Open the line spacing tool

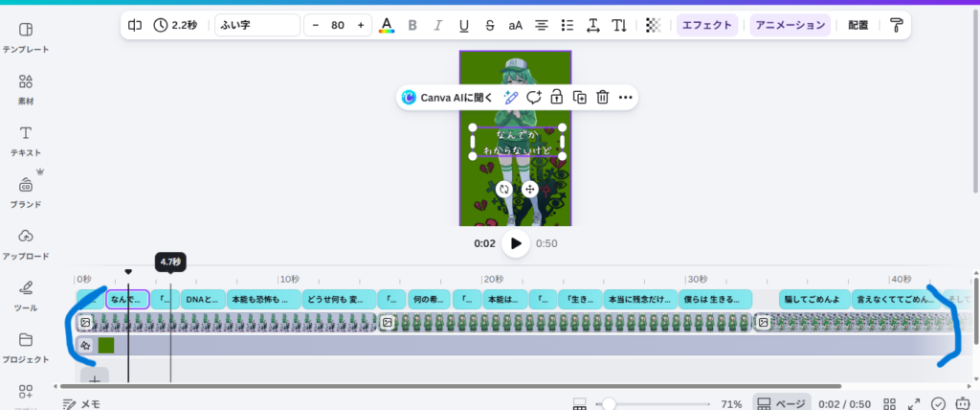coord(593,25)
